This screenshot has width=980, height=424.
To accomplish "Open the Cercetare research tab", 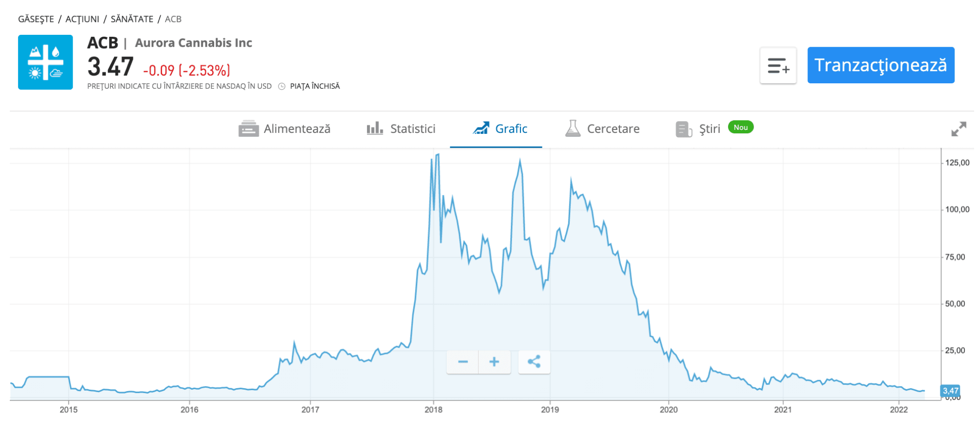I will 602,129.
